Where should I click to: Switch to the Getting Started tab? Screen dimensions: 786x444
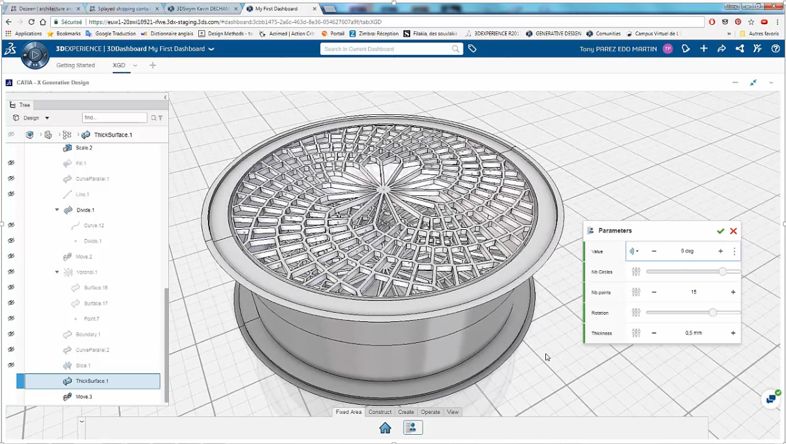point(76,65)
